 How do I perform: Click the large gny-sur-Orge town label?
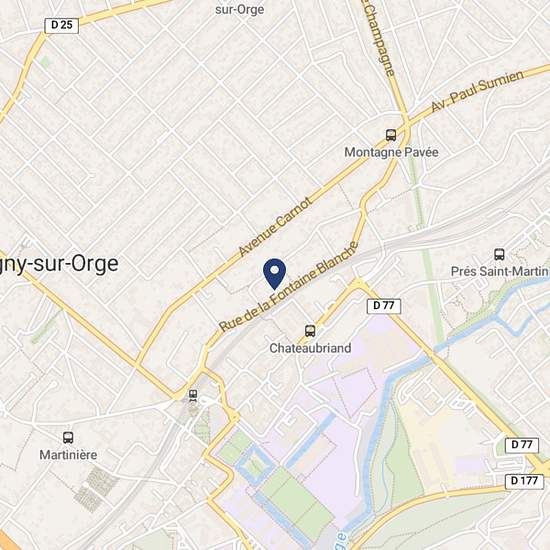tap(59, 264)
